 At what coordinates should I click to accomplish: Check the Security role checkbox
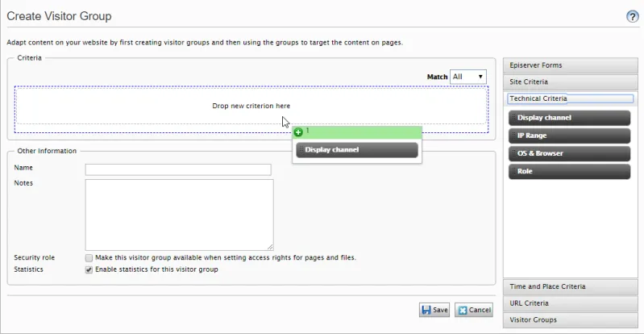click(89, 258)
